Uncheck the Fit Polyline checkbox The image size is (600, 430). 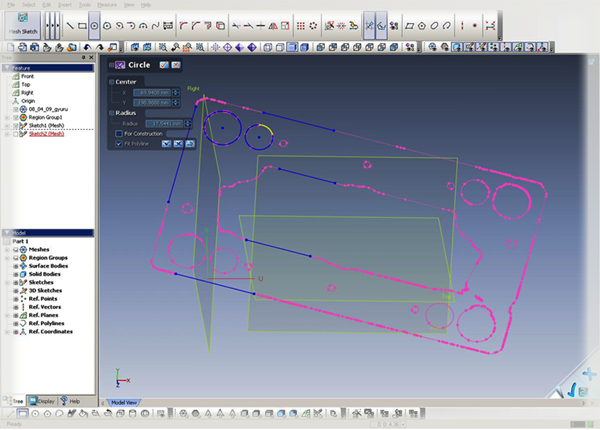click(x=118, y=143)
